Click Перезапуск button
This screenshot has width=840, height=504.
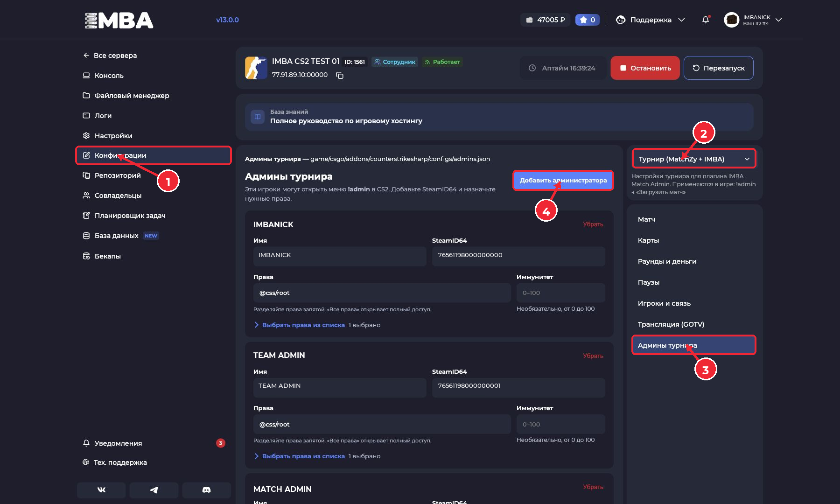point(719,68)
